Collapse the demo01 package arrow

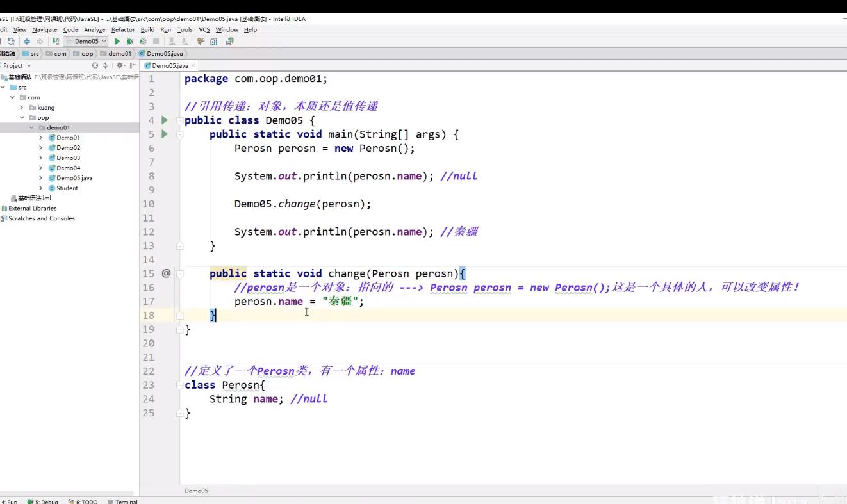pos(31,127)
